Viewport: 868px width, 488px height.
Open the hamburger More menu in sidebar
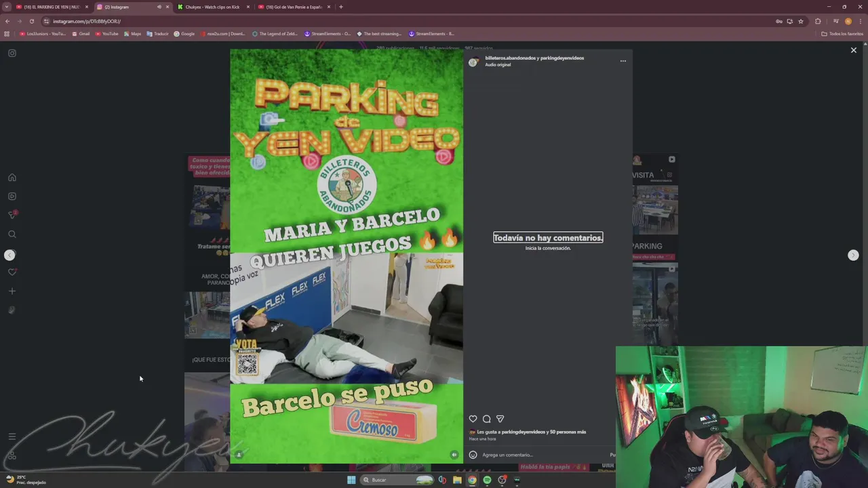pos(12,436)
